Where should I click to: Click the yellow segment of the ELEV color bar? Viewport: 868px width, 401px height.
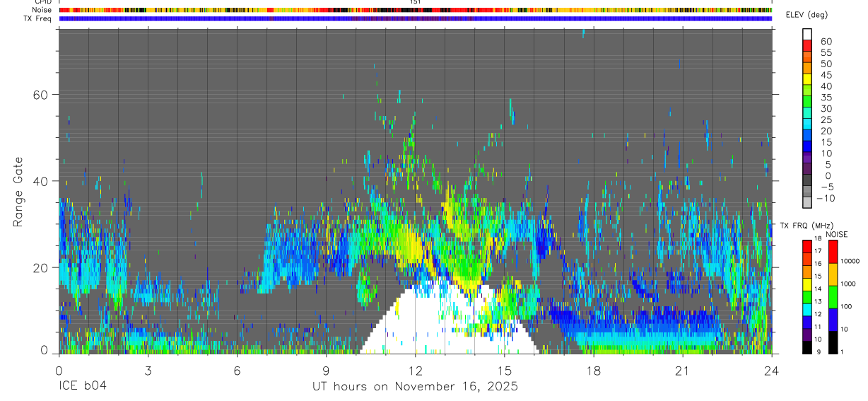[x=807, y=79]
